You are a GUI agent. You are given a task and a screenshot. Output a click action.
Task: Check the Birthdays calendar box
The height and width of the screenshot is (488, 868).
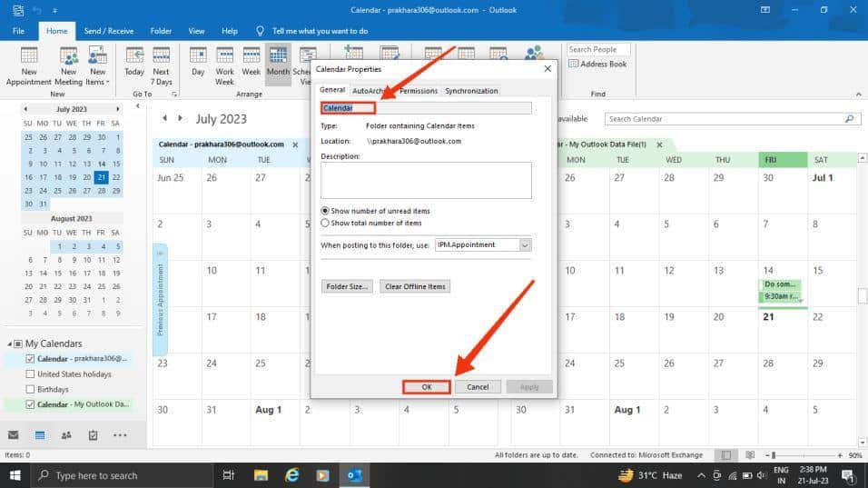[30, 390]
